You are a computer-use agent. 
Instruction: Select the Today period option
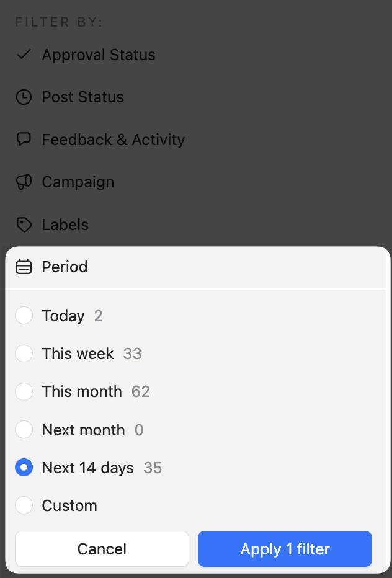tap(24, 316)
